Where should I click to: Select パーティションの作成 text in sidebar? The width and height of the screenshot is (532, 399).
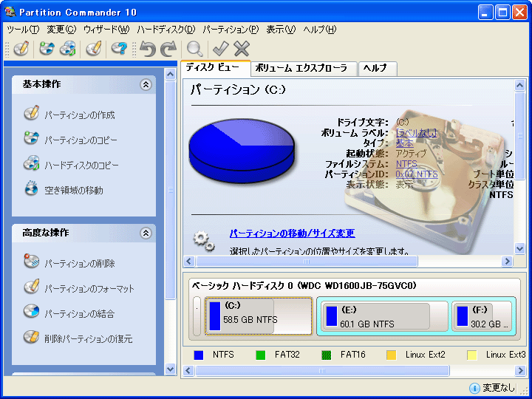[x=80, y=115]
